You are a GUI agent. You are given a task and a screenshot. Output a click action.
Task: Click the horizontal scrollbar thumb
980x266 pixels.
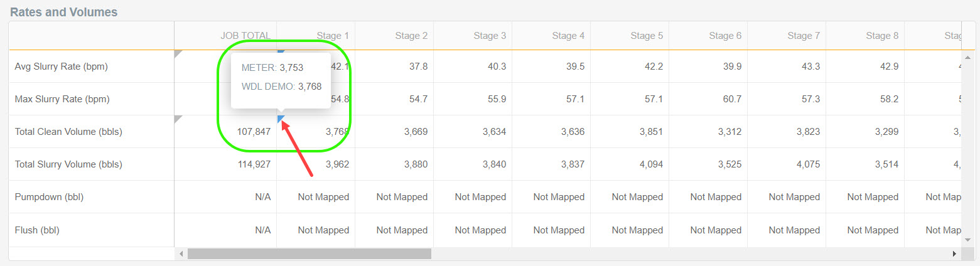(309, 253)
